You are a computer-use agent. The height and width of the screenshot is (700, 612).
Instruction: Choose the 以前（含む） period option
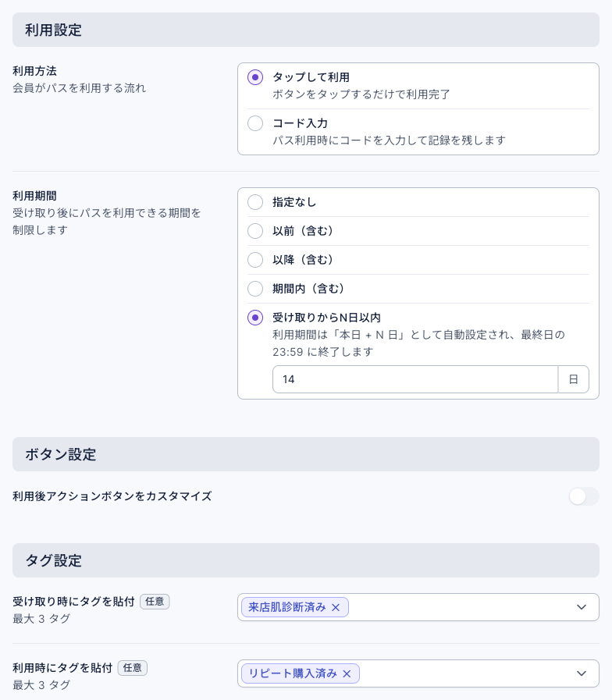pyautogui.click(x=255, y=231)
